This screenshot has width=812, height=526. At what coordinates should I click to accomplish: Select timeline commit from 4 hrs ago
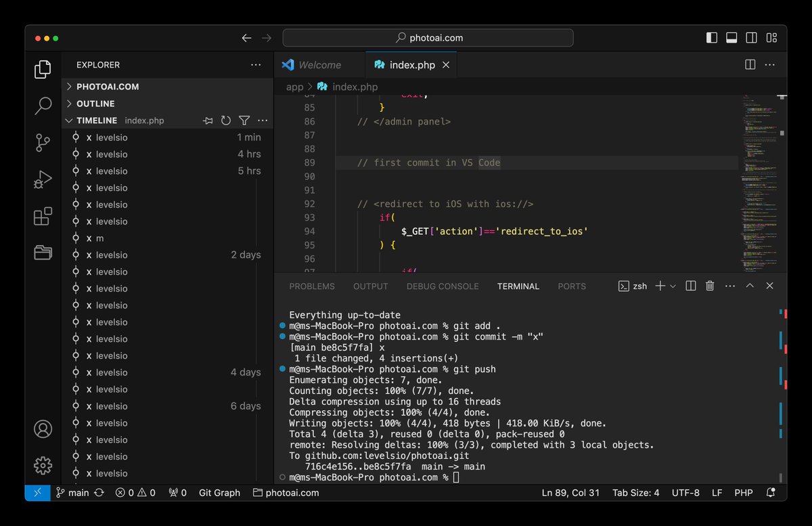pos(168,154)
